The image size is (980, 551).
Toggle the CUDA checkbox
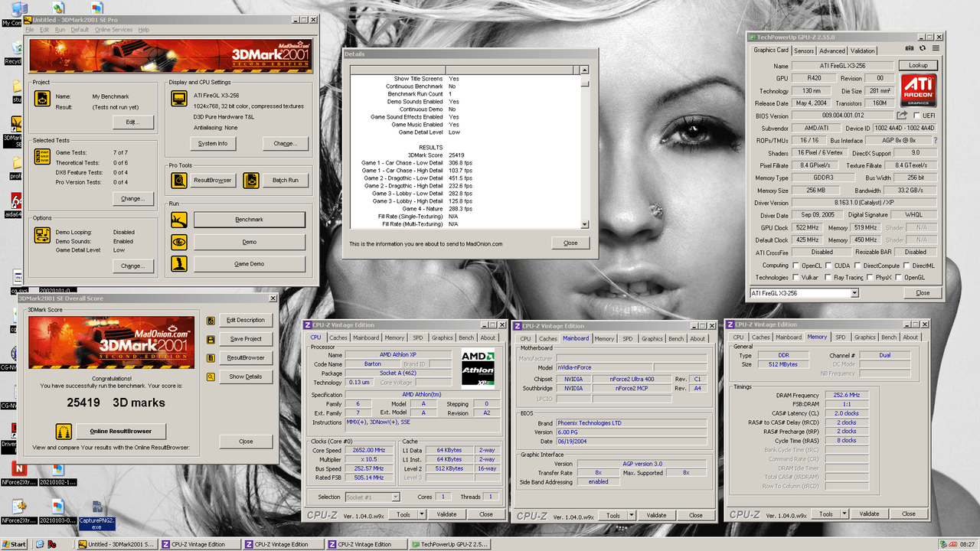[x=829, y=266]
